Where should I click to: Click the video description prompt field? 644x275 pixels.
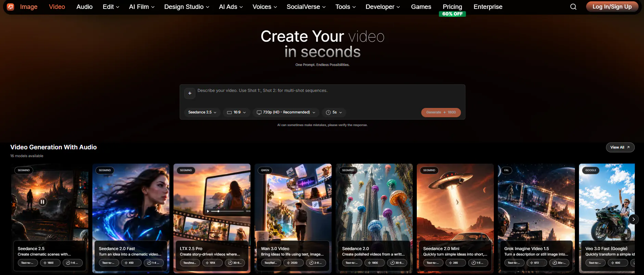pos(329,94)
